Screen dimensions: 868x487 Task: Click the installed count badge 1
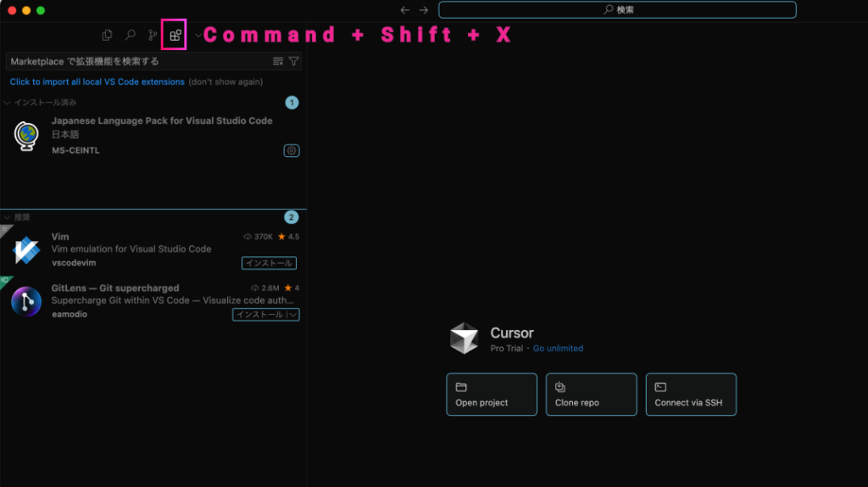pyautogui.click(x=292, y=103)
